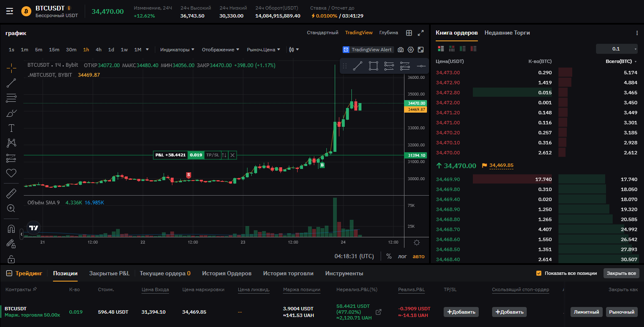Pick the trend line in floating toolbar
This screenshot has width=644, height=327.
357,66
